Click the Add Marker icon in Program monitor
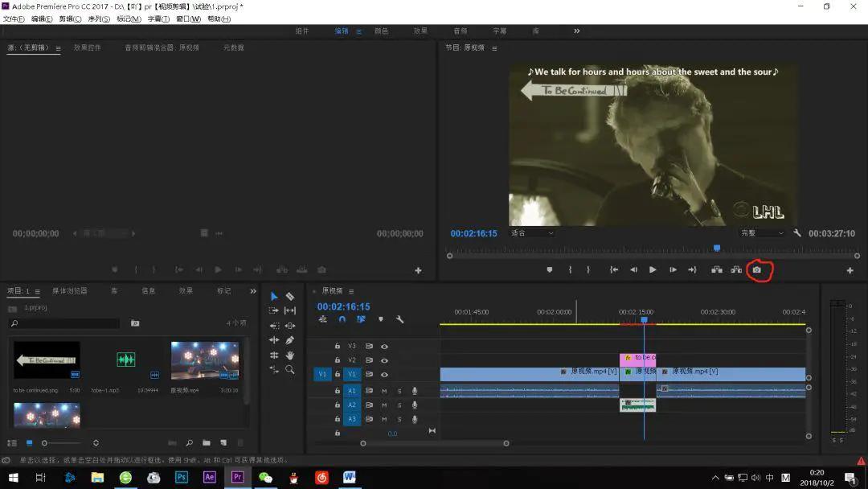 tap(550, 270)
